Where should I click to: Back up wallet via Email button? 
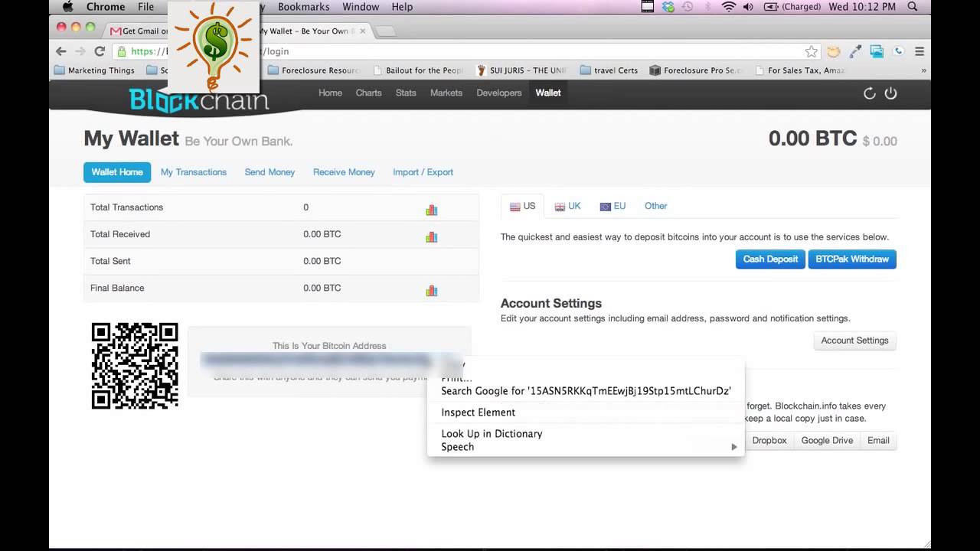tap(878, 441)
